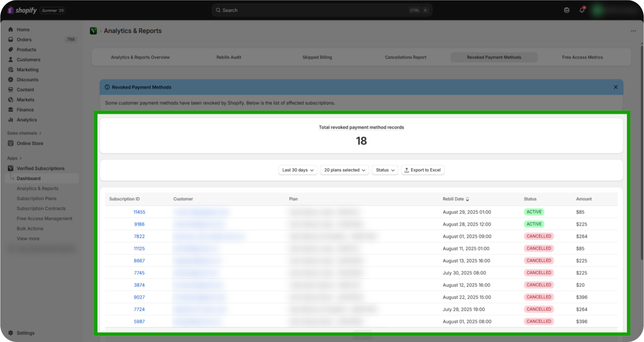Open the Products tag icon

pyautogui.click(x=11, y=50)
